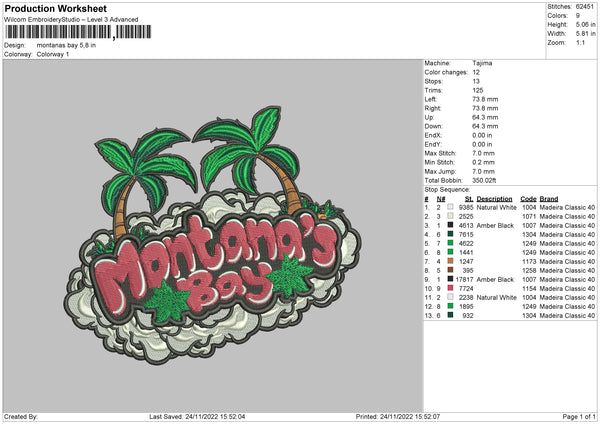Select 'Amber Black' in the 17817 row

click(495, 279)
